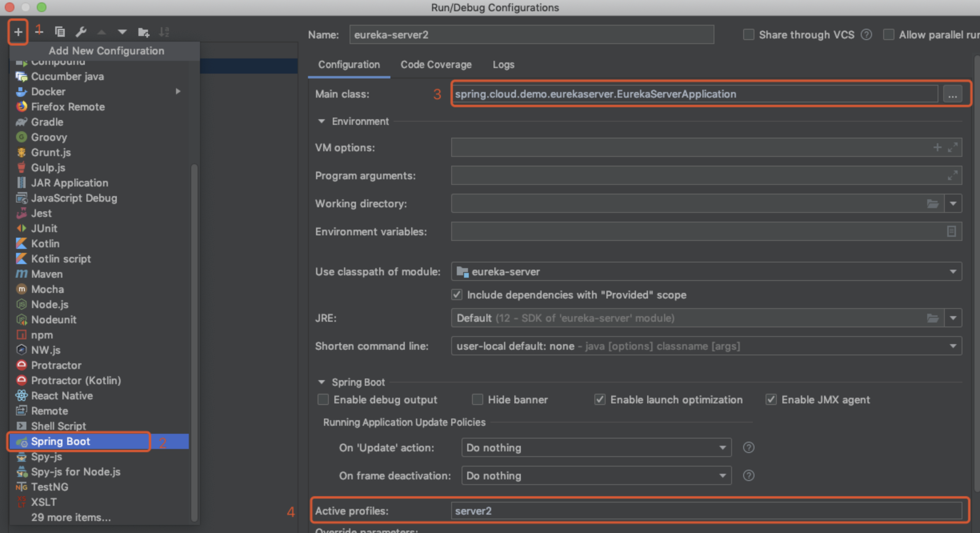Open Working directory dropdown arrow

(x=953, y=204)
